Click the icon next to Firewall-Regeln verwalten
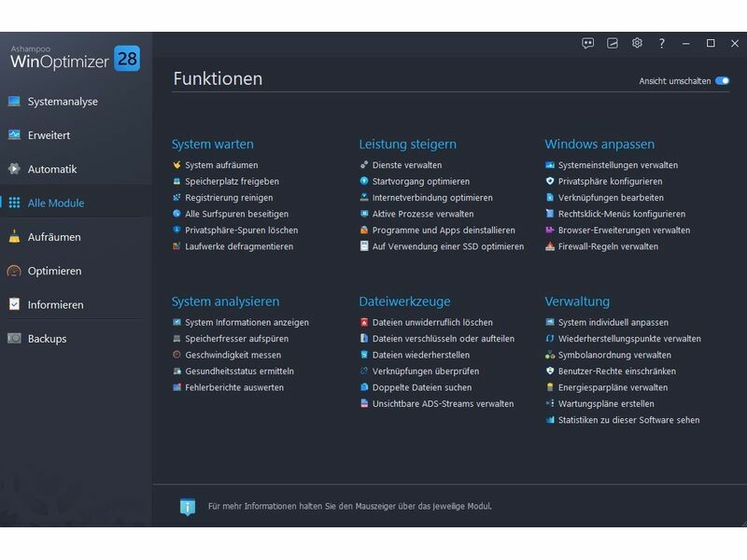747x560 pixels. click(x=550, y=246)
